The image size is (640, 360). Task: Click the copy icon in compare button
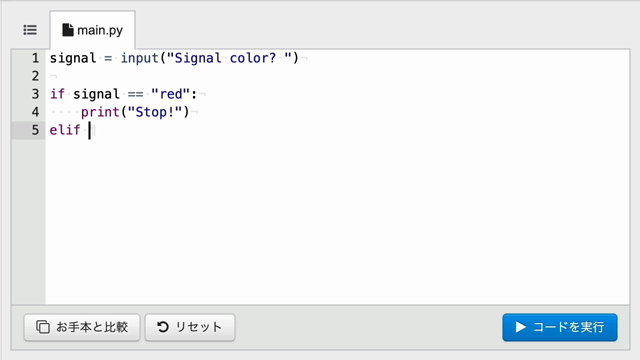coord(43,327)
